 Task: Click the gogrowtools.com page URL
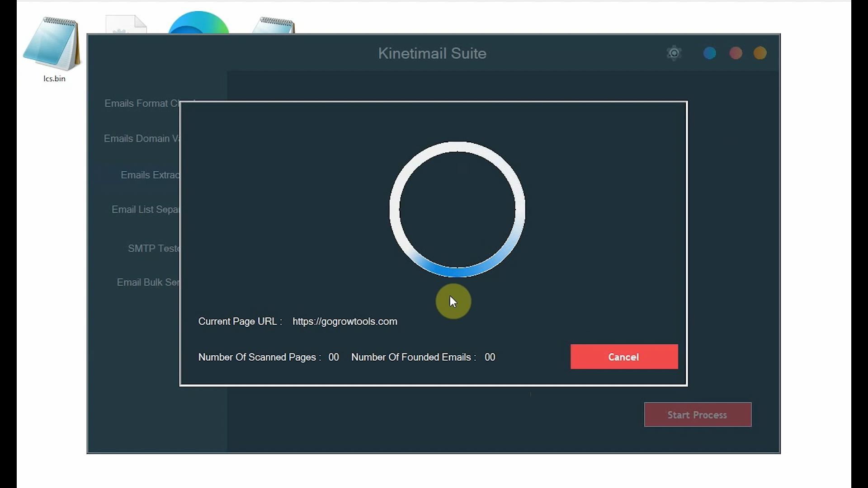pos(344,321)
